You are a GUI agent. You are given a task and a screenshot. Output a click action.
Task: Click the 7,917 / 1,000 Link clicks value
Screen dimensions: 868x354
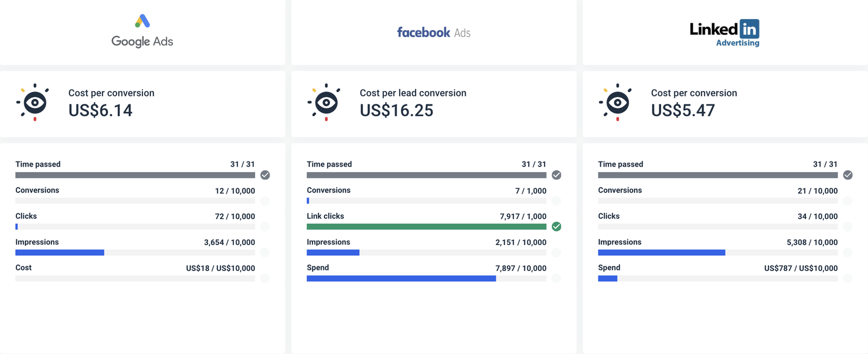tap(523, 216)
